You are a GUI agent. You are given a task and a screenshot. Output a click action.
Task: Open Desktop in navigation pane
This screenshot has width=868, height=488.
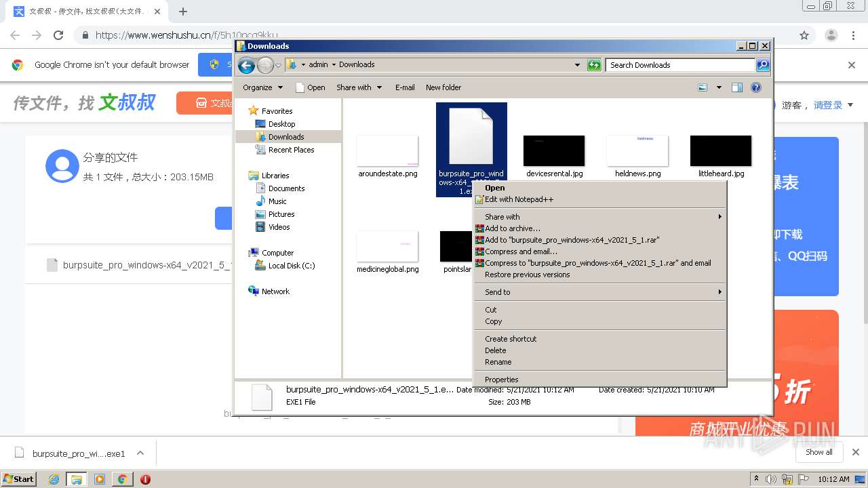click(281, 124)
